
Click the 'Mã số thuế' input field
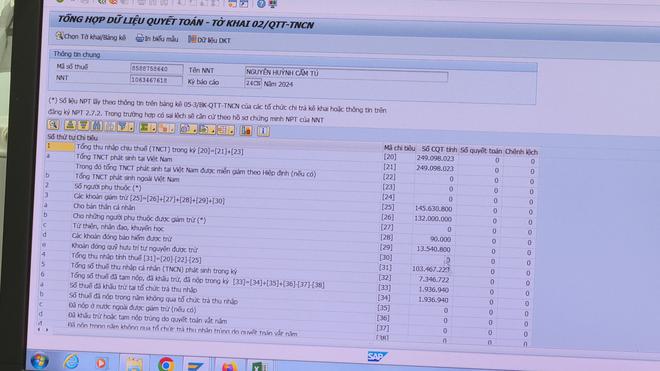[156, 69]
